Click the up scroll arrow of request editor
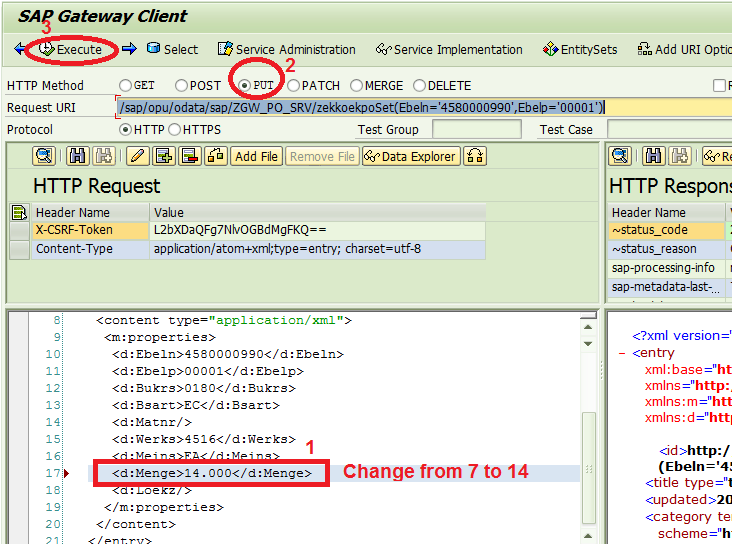The image size is (732, 545). [x=588, y=327]
